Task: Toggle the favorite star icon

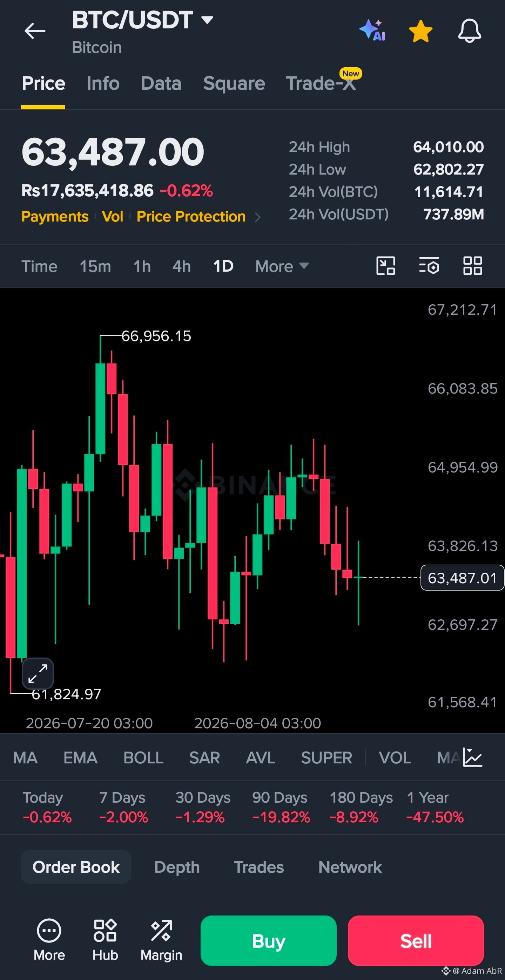Action: 420,31
